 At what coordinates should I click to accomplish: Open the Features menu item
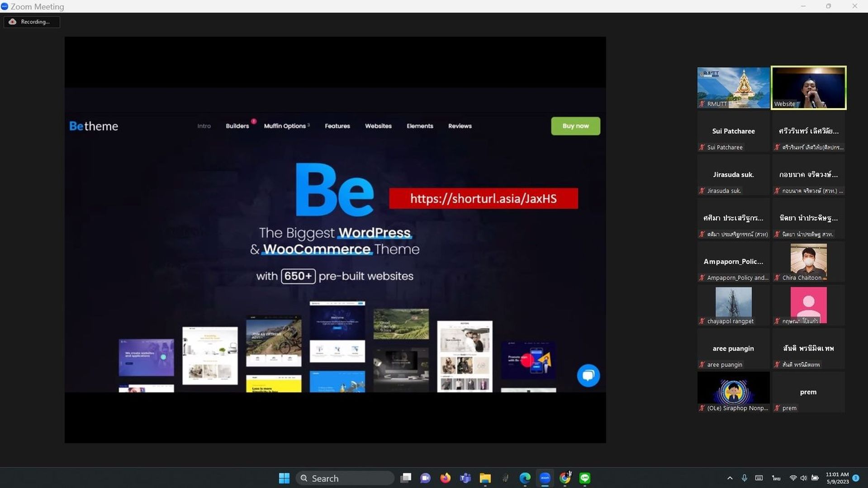click(337, 126)
